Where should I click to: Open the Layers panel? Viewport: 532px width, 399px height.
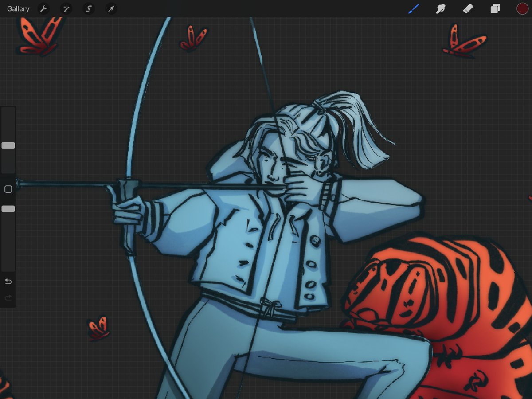tap(495, 8)
